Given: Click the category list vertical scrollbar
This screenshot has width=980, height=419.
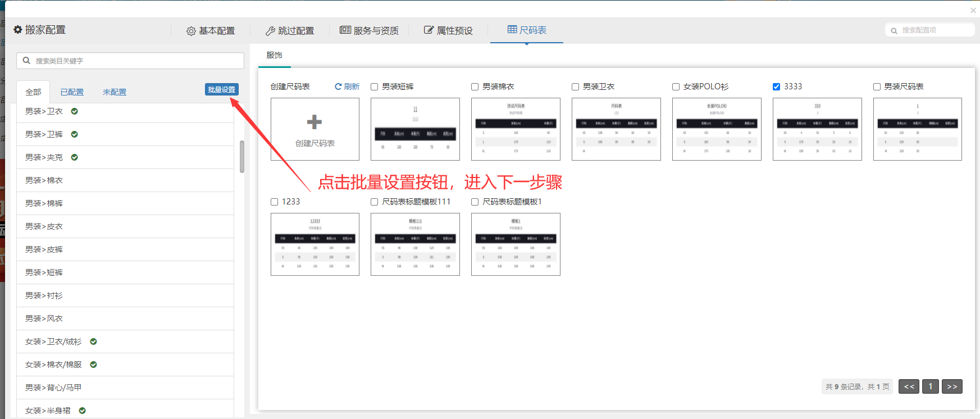Looking at the screenshot, I should click(x=242, y=157).
